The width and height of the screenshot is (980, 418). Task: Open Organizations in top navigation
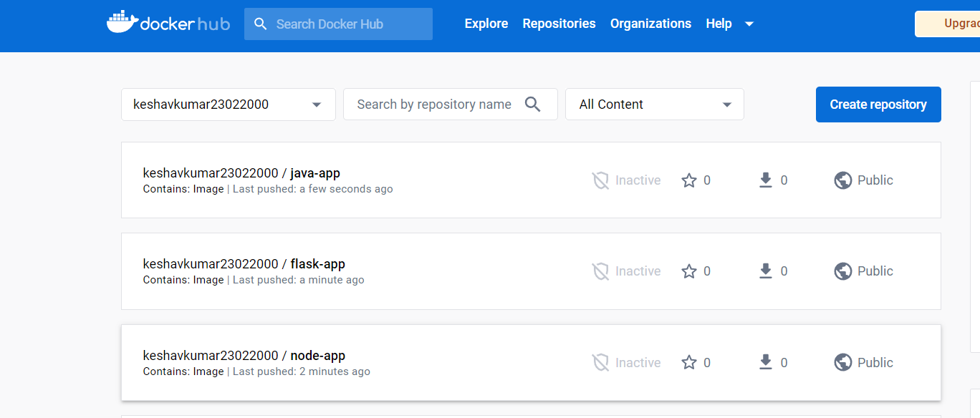(650, 24)
